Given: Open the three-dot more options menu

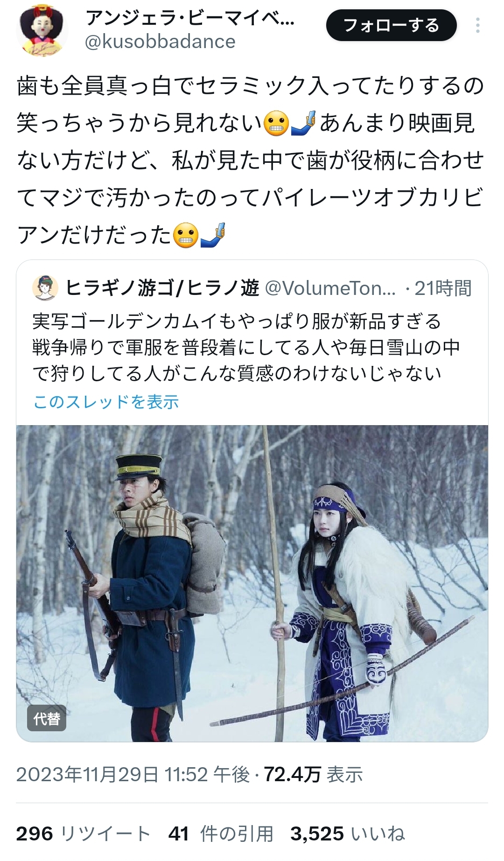Looking at the screenshot, I should click(x=477, y=25).
